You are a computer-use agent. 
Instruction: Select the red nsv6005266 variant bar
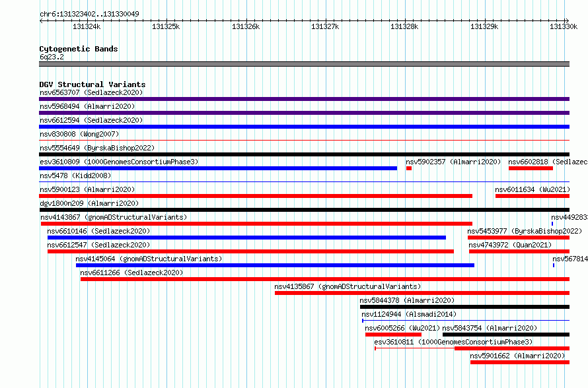click(x=393, y=335)
